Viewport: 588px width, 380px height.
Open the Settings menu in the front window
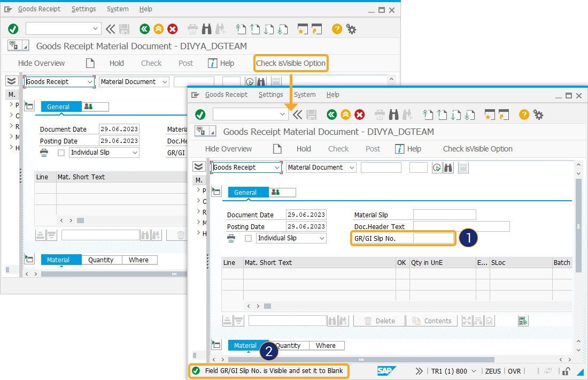tap(271, 95)
